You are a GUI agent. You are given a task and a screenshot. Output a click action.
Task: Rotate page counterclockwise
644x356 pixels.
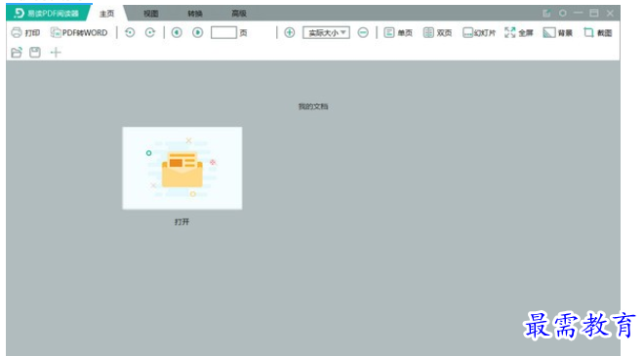point(130,32)
